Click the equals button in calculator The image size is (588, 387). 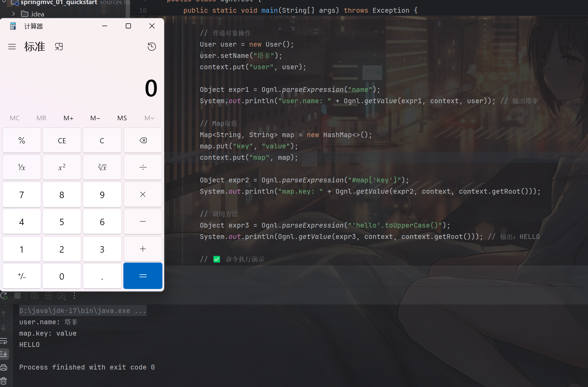pyautogui.click(x=143, y=276)
